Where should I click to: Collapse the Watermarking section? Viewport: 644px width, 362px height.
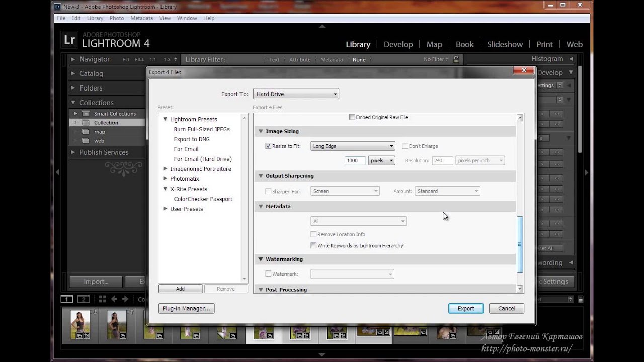261,259
